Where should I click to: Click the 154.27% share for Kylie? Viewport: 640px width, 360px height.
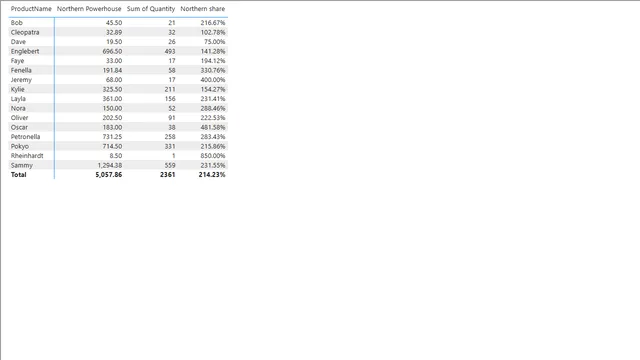click(x=213, y=89)
